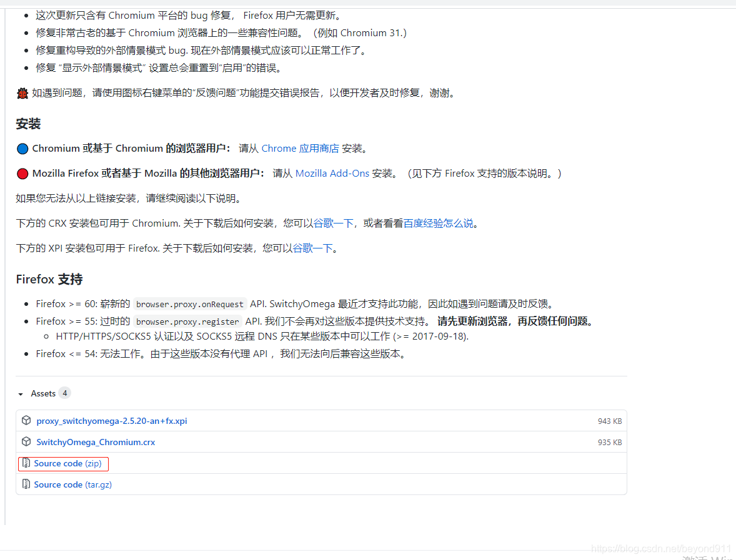The image size is (736, 560).
Task: Click the package icon beside SwitchyOmega_Chromium.crx
Action: [x=26, y=441]
